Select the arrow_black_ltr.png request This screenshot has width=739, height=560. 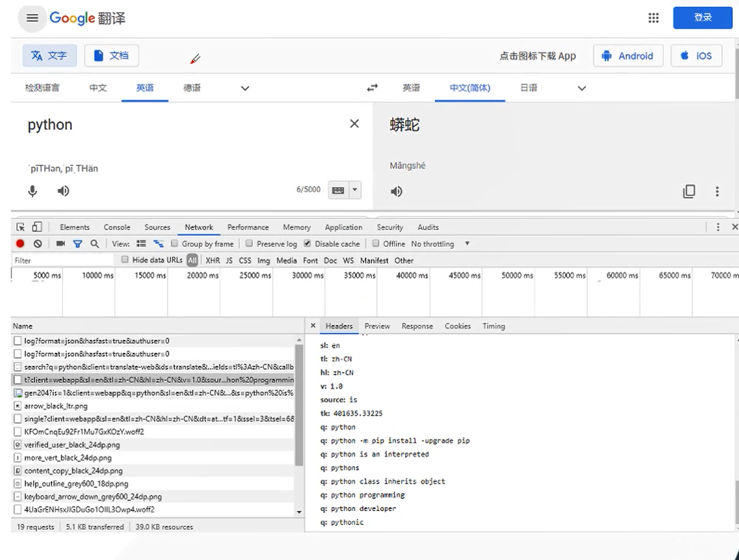(x=153, y=406)
